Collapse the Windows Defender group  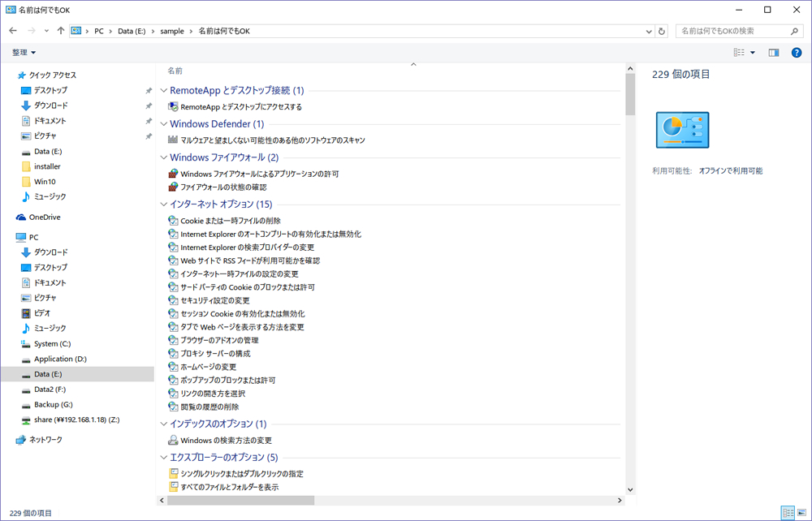(x=164, y=124)
